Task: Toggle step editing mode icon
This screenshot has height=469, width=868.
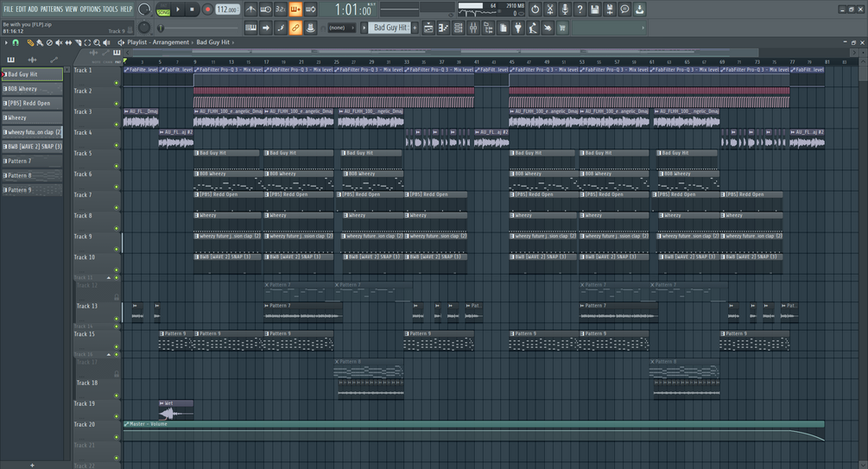Action: 281,28
